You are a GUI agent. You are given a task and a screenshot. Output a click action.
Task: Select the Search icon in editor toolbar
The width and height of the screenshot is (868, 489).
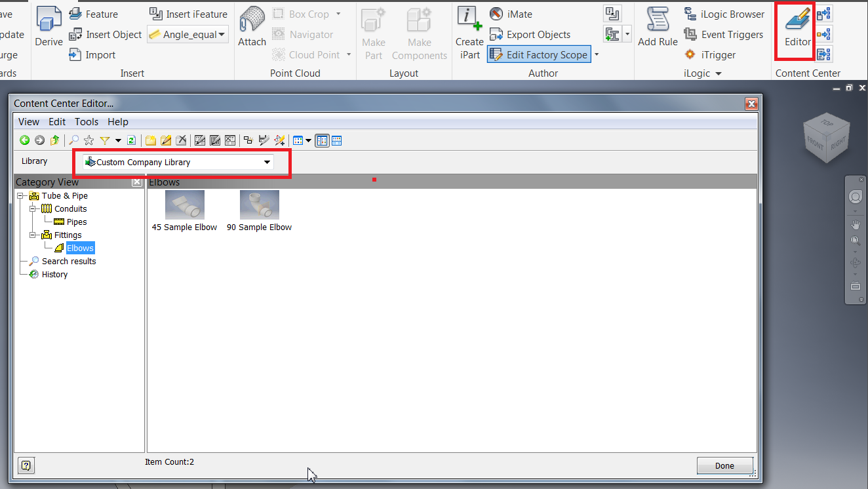(x=73, y=140)
